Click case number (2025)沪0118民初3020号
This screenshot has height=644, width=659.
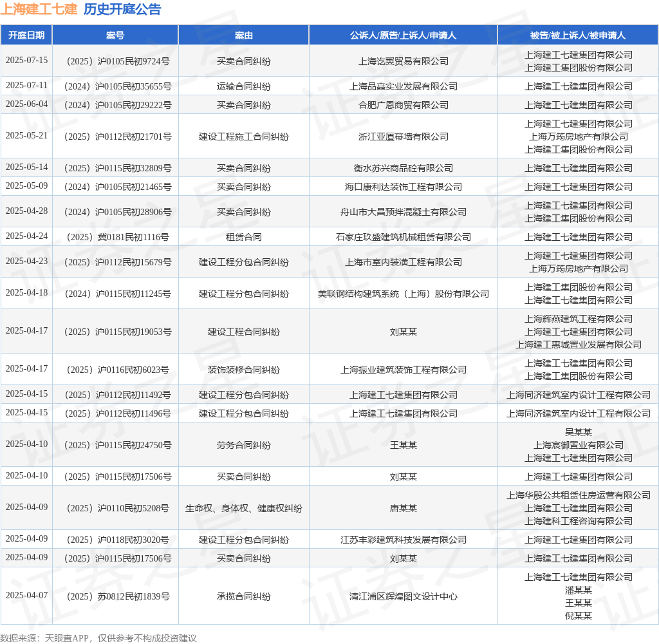tap(118, 540)
